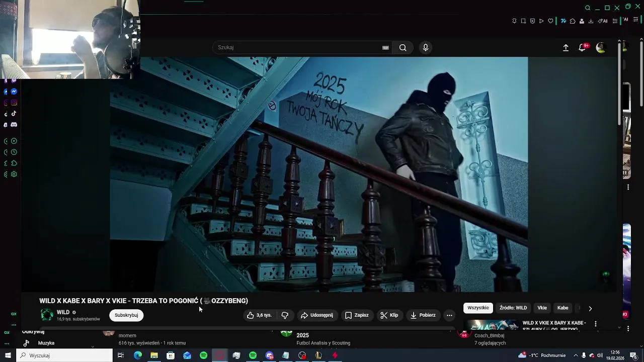This screenshot has height=362, width=644.
Task: Click Futbol Analisis y Scouting text
Action: pyautogui.click(x=323, y=343)
